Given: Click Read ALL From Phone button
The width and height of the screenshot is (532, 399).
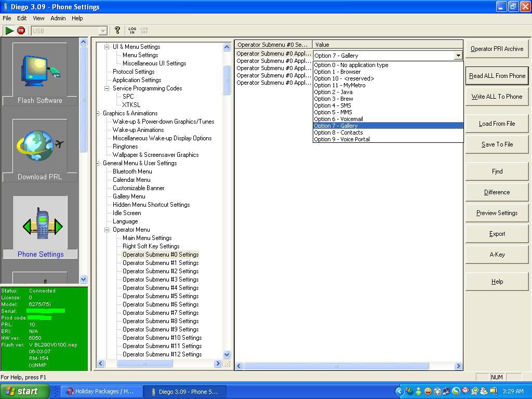Looking at the screenshot, I should point(497,76).
